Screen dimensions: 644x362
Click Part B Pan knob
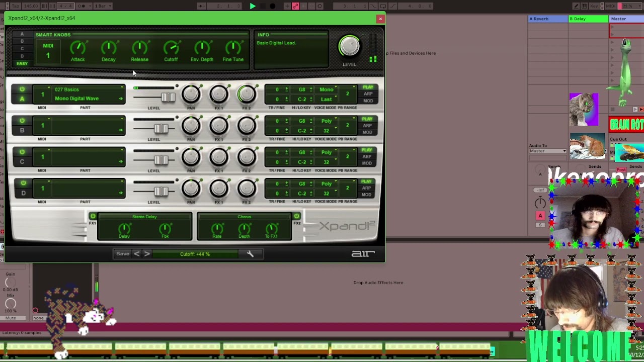(x=191, y=126)
